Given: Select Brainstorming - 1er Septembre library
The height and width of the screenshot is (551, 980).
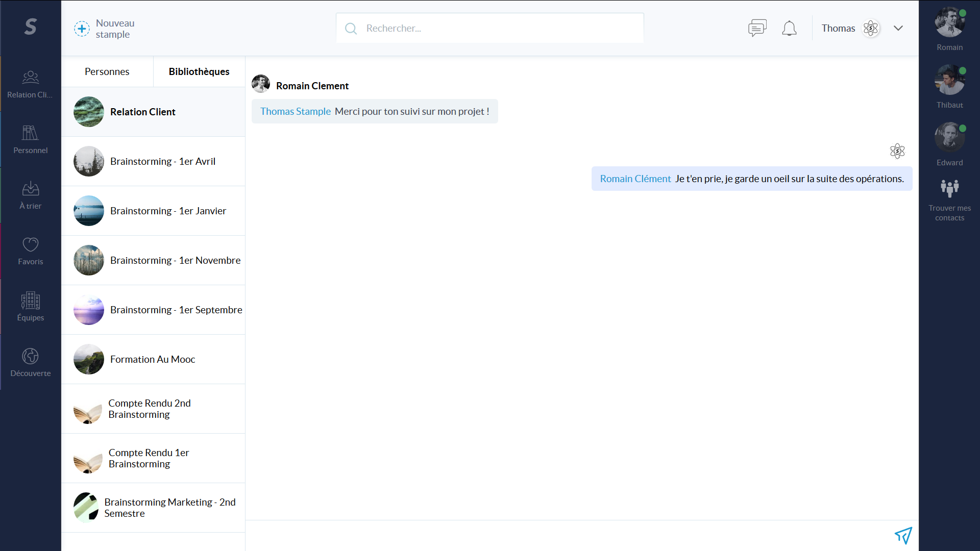Looking at the screenshot, I should point(153,310).
